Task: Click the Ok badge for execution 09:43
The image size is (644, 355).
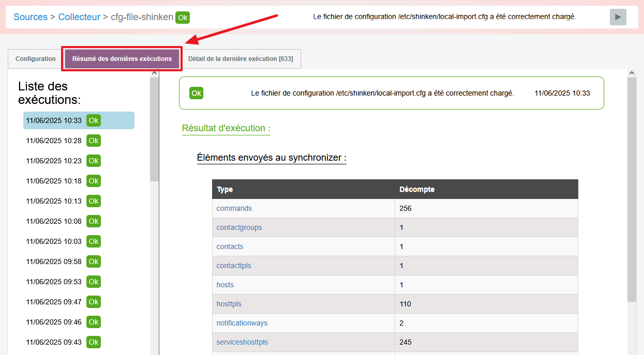Action: [x=93, y=342]
